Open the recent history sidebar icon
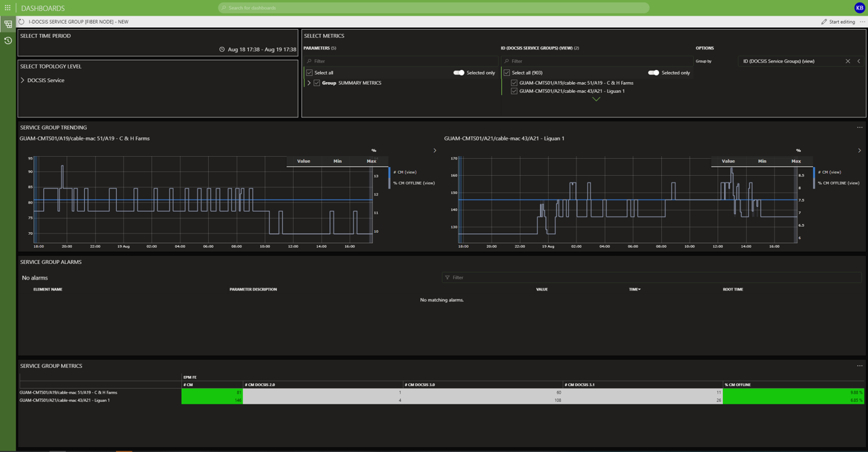868x452 pixels. 7,41
